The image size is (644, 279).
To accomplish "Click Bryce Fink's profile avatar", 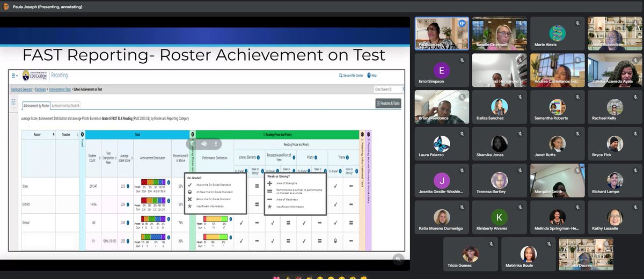I will 614,143.
